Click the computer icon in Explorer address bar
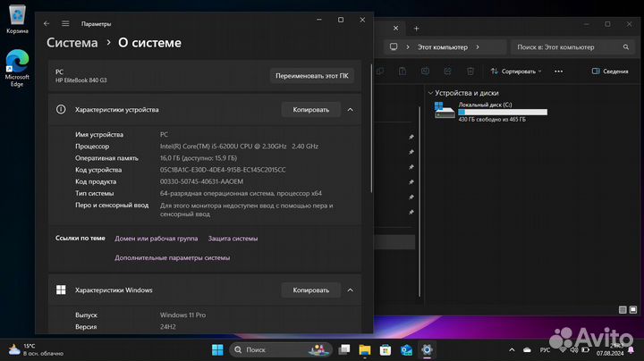This screenshot has width=644, height=361. click(394, 46)
